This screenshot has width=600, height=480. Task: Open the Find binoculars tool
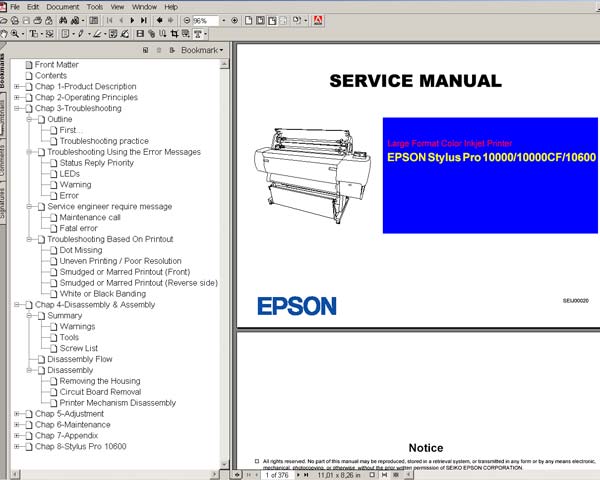point(63,20)
